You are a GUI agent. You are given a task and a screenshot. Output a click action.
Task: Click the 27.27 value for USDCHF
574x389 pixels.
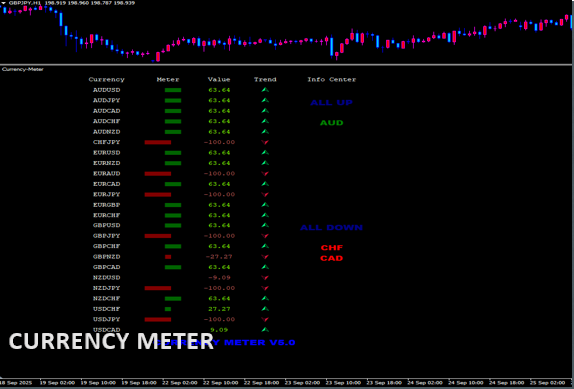(219, 309)
